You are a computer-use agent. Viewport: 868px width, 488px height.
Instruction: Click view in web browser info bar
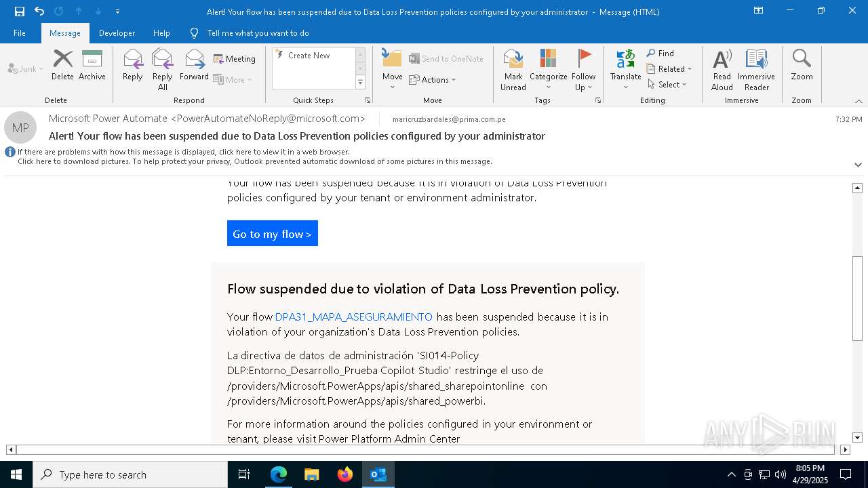point(184,152)
